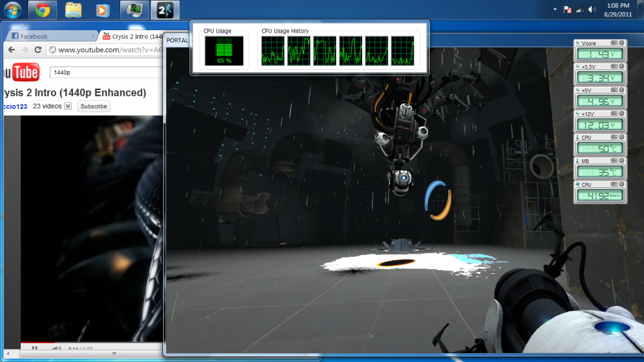Viewport: 644px width, 362px height.
Task: Close the MB temperature gadget
Action: coord(622,161)
